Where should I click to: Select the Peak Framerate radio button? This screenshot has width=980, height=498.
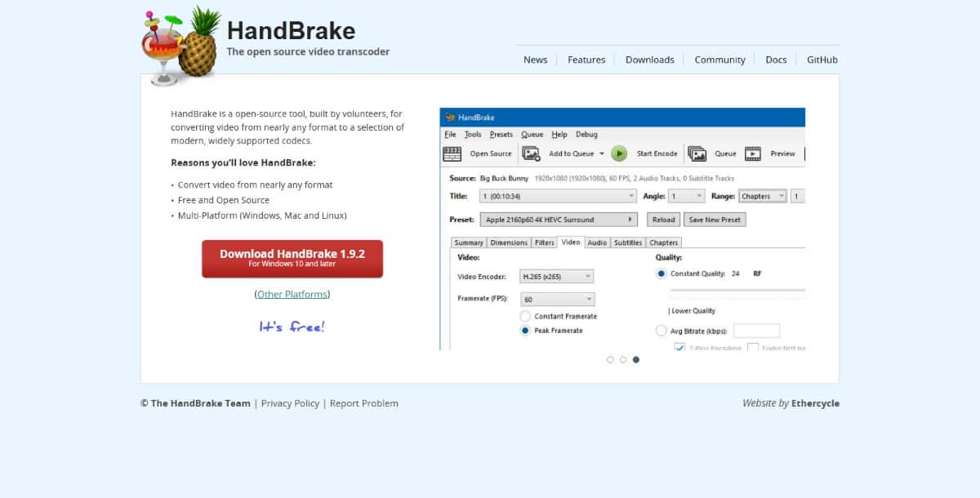pyautogui.click(x=525, y=331)
